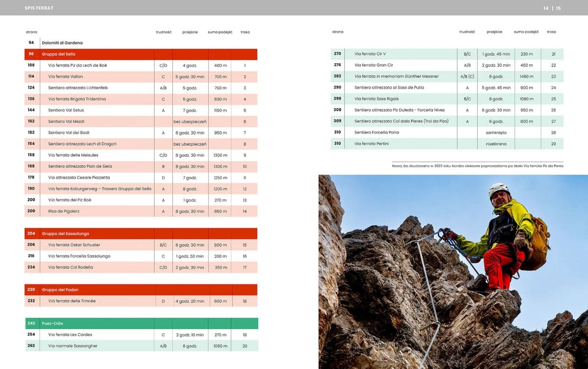Click page number 282 for Günther Messner ferrata
Image resolution: width=588 pixels, height=369 pixels.
(337, 76)
